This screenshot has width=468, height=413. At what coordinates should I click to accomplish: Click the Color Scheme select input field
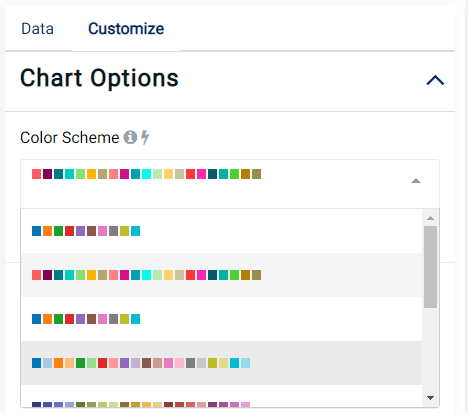point(230,184)
